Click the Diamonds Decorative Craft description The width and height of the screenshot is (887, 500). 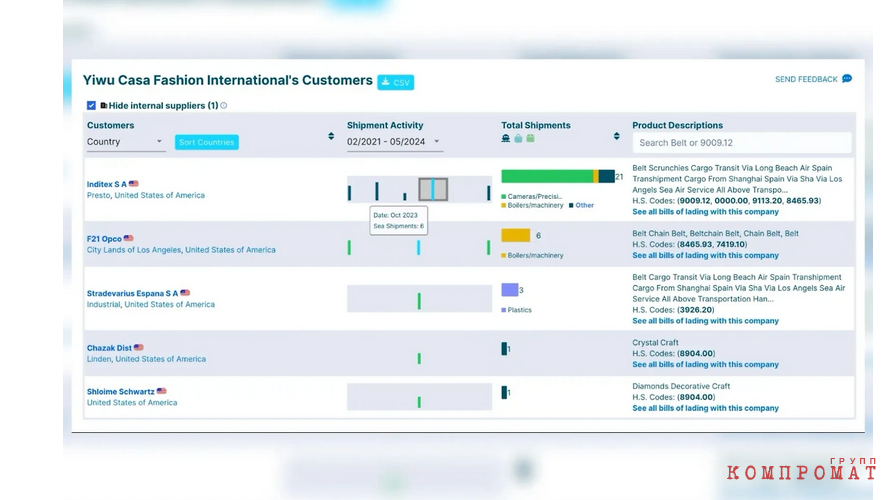click(681, 386)
